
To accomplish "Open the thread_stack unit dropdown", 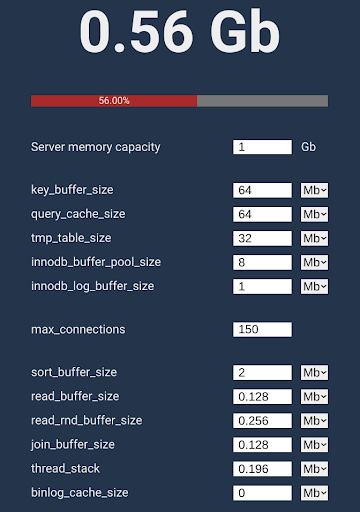I will (314, 469).
